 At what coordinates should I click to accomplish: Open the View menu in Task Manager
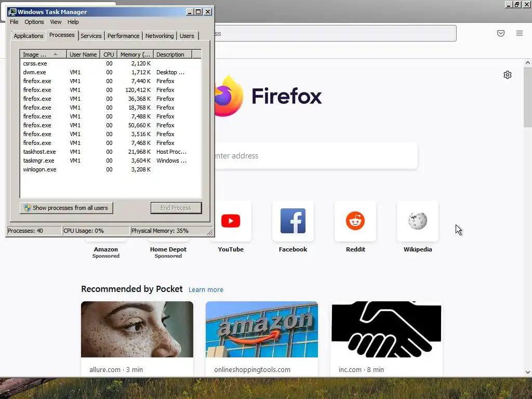click(x=56, y=22)
